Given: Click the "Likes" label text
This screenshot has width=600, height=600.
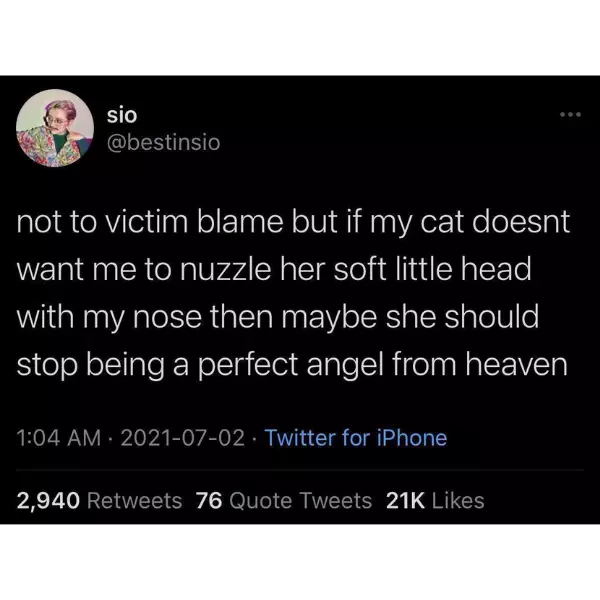Looking at the screenshot, I should point(458,501).
